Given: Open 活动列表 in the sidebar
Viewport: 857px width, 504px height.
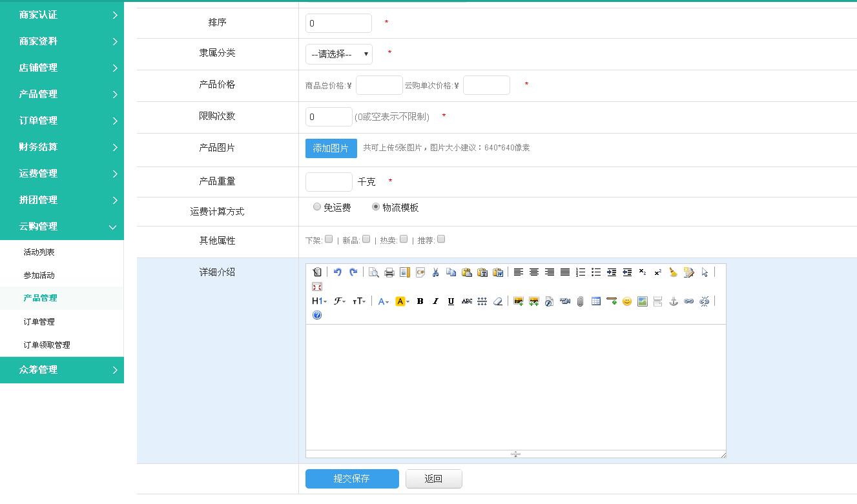Looking at the screenshot, I should pos(39,252).
